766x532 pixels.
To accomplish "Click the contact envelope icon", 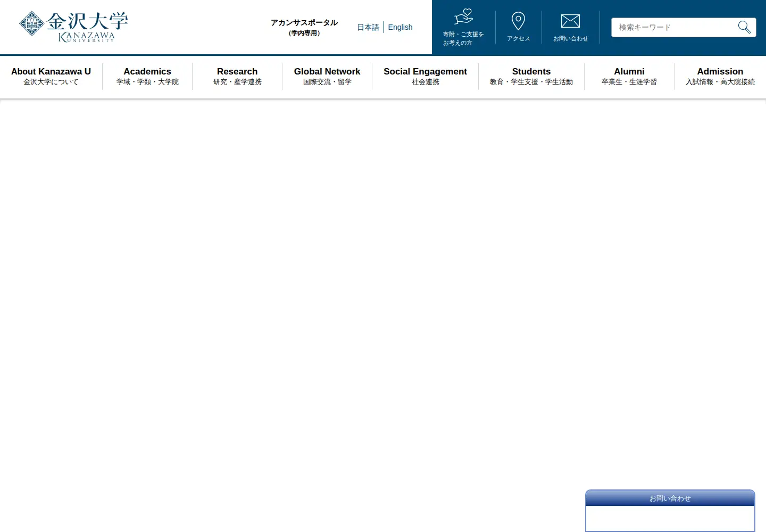I will click(570, 21).
